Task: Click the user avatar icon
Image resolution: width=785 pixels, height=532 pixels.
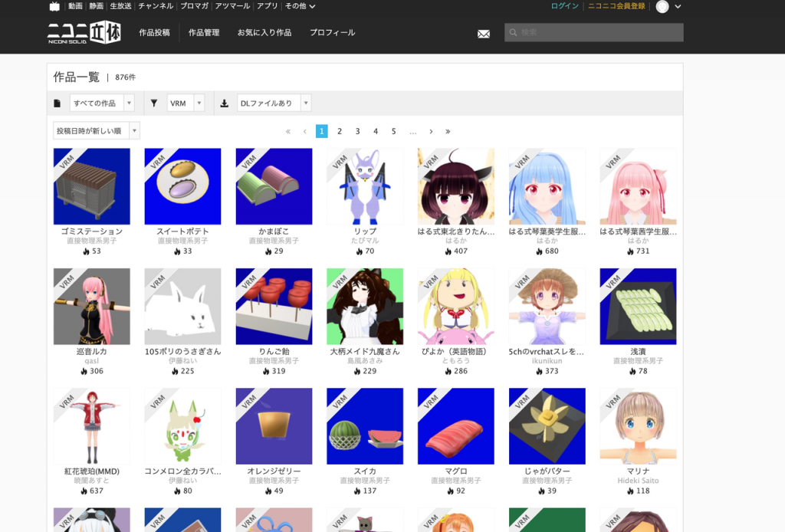Action: coord(662,6)
